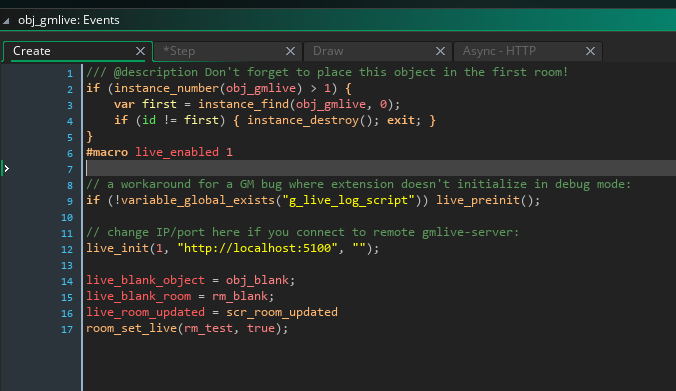Click the change IP/port comment

pos(303,232)
